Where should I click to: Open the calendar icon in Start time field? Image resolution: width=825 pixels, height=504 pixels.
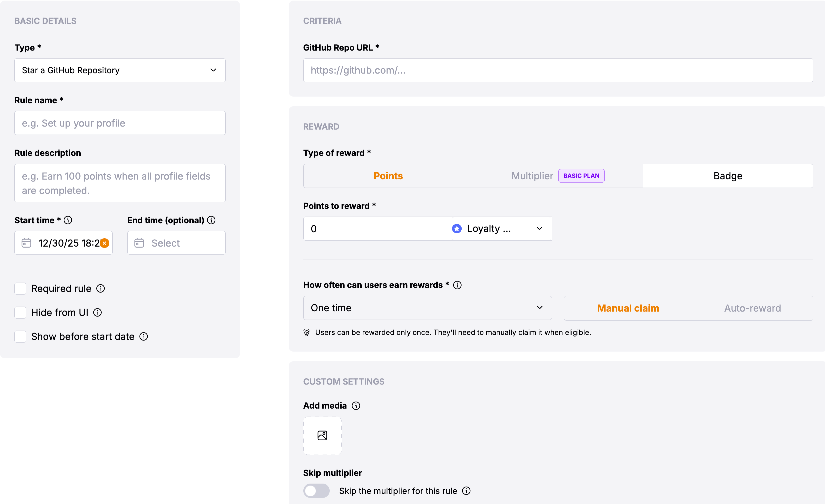26,243
